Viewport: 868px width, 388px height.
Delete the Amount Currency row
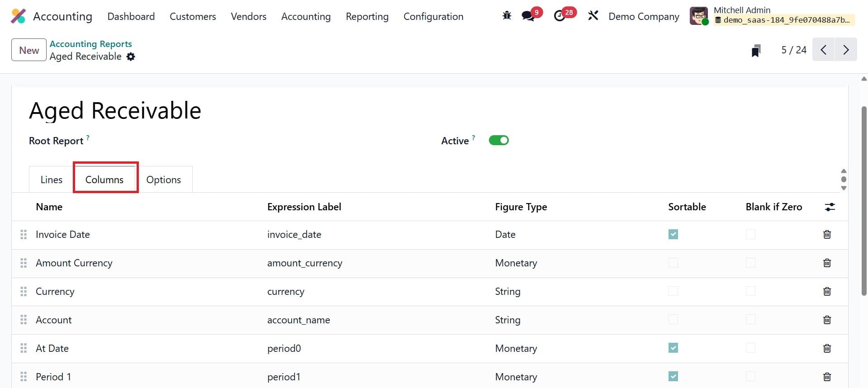[827, 263]
